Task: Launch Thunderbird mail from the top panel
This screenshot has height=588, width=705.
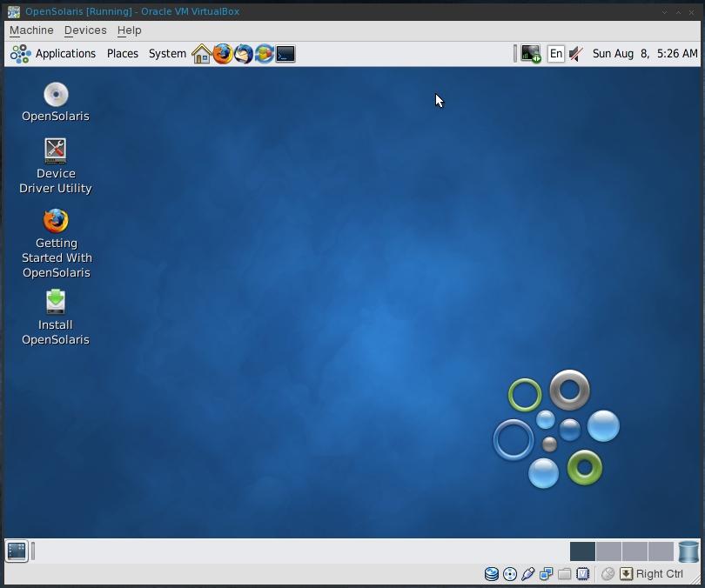Action: coord(244,54)
